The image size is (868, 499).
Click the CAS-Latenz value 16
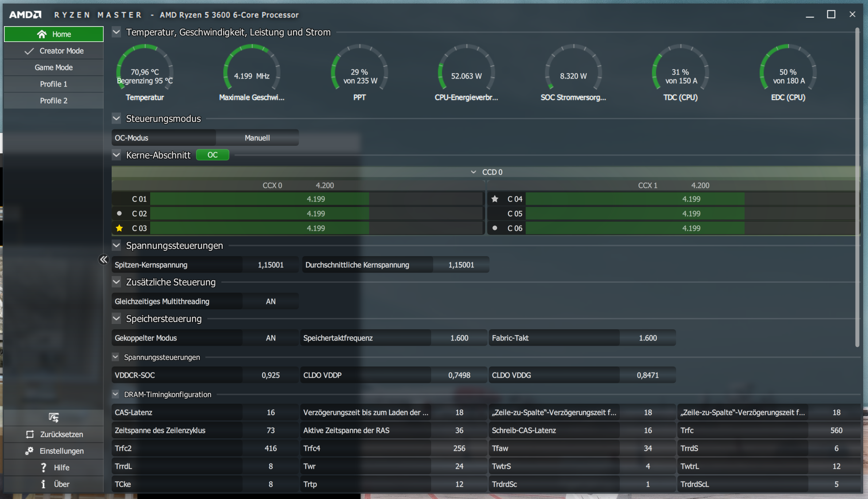pos(271,413)
